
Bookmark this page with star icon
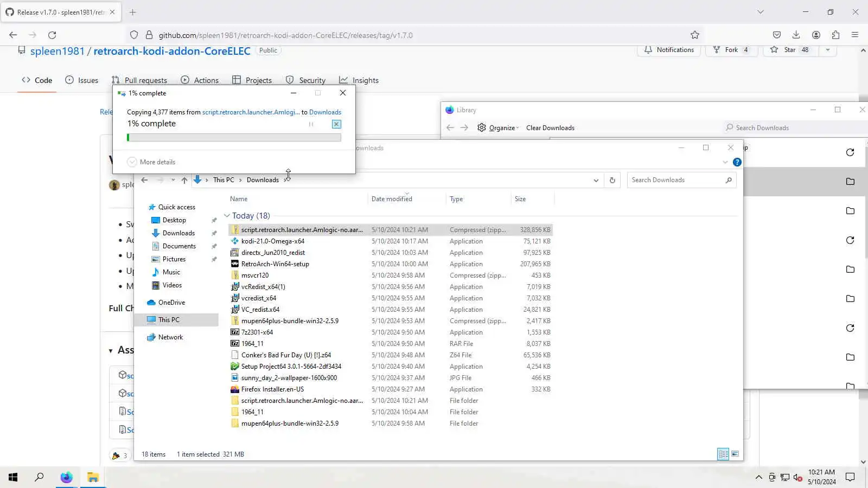pyautogui.click(x=695, y=35)
